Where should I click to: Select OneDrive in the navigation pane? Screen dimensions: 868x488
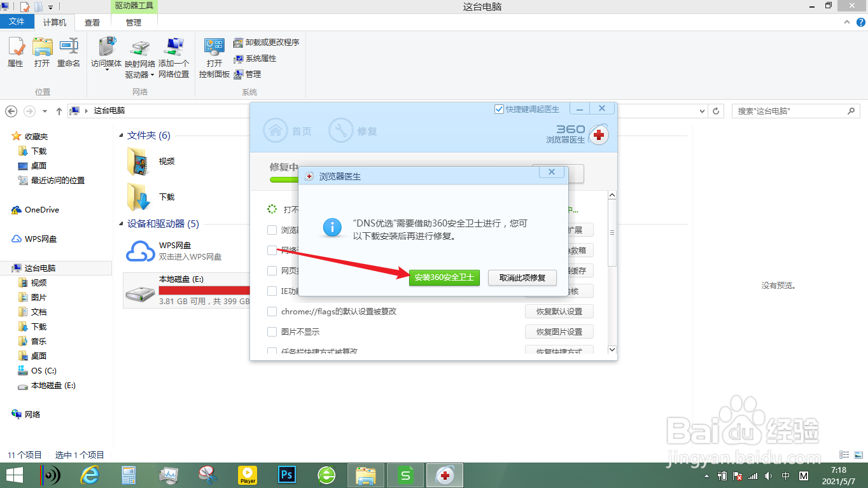point(36,210)
